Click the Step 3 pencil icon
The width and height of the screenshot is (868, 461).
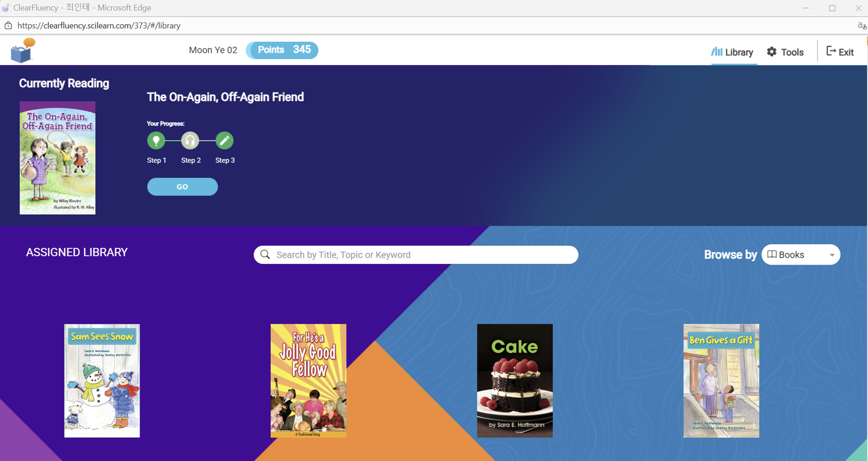(224, 141)
